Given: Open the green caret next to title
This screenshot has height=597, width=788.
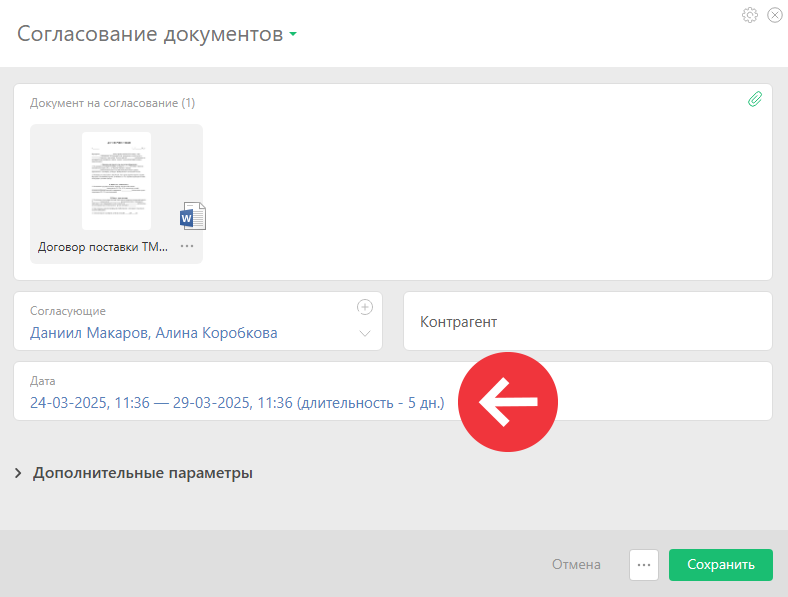Looking at the screenshot, I should pyautogui.click(x=293, y=34).
